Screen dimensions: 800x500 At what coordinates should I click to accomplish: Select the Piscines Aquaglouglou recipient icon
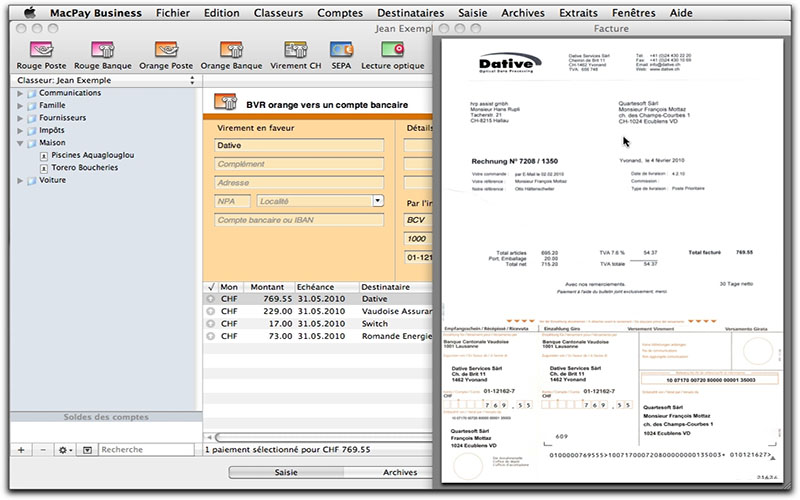tap(44, 156)
